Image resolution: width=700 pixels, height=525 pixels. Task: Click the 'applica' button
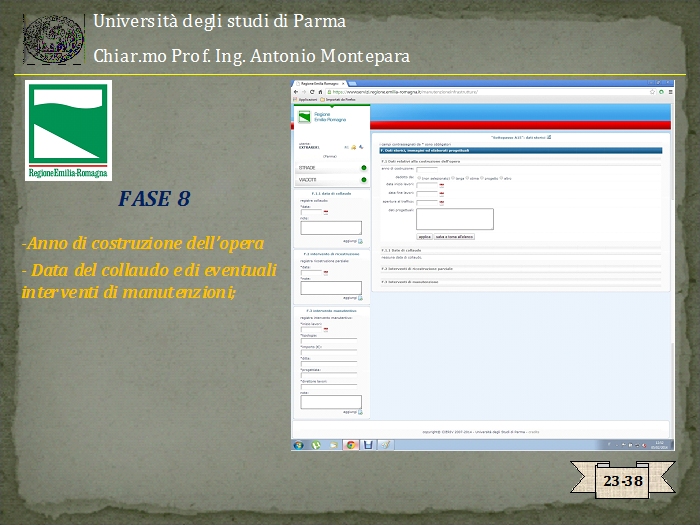(424, 237)
